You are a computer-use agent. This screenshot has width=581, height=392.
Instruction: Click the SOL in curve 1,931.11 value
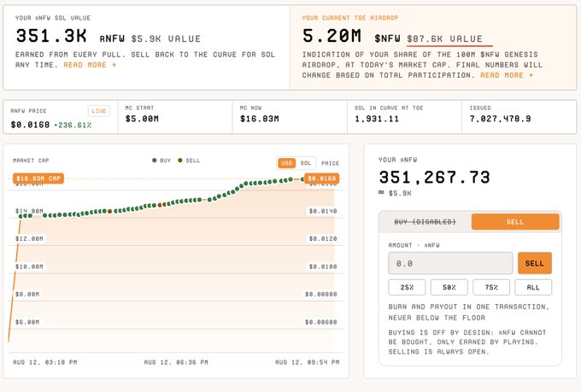[x=377, y=119]
